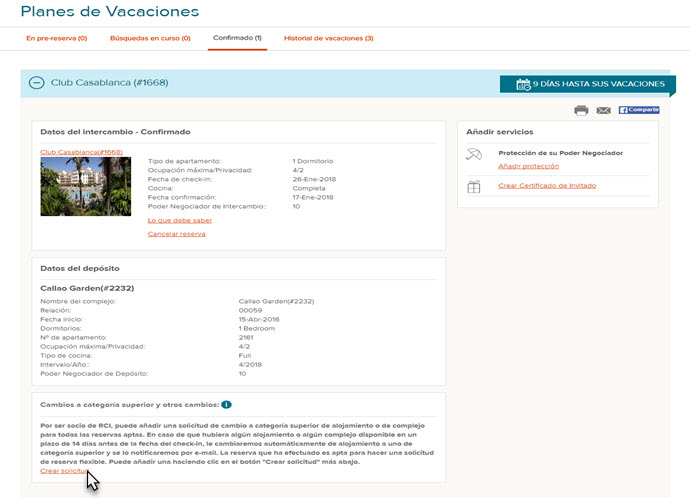Switch to Búsquedas en curso tab
690x500 pixels.
pos(149,38)
